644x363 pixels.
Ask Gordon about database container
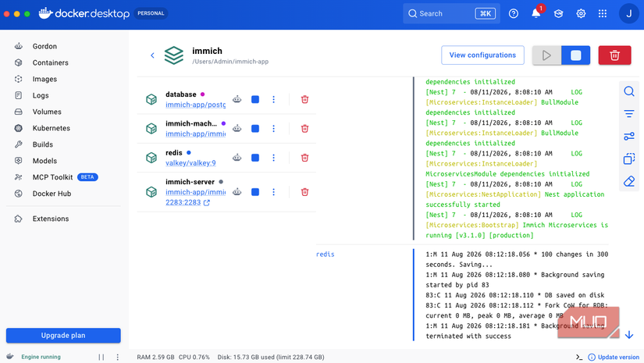tap(237, 99)
